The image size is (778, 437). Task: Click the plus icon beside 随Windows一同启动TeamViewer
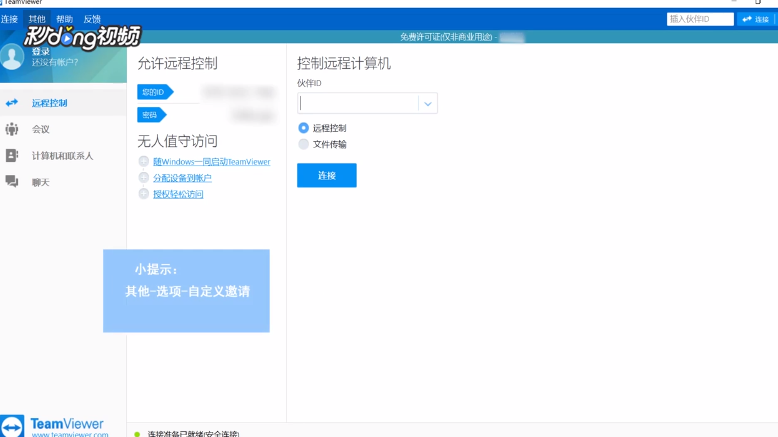pyautogui.click(x=144, y=161)
